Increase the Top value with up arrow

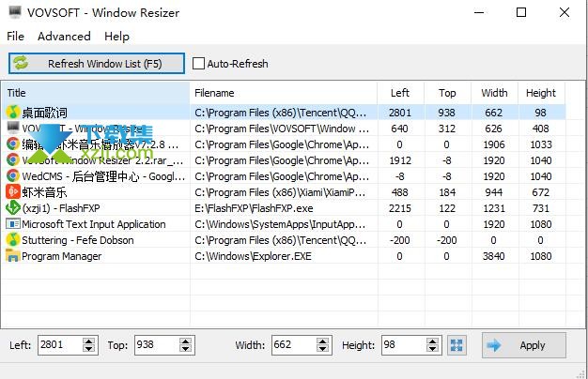coord(186,341)
